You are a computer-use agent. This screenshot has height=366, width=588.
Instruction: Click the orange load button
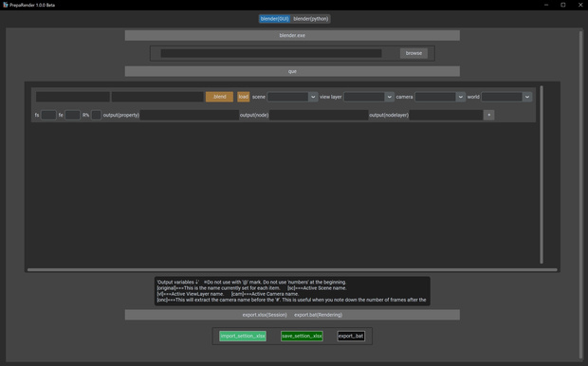click(244, 97)
